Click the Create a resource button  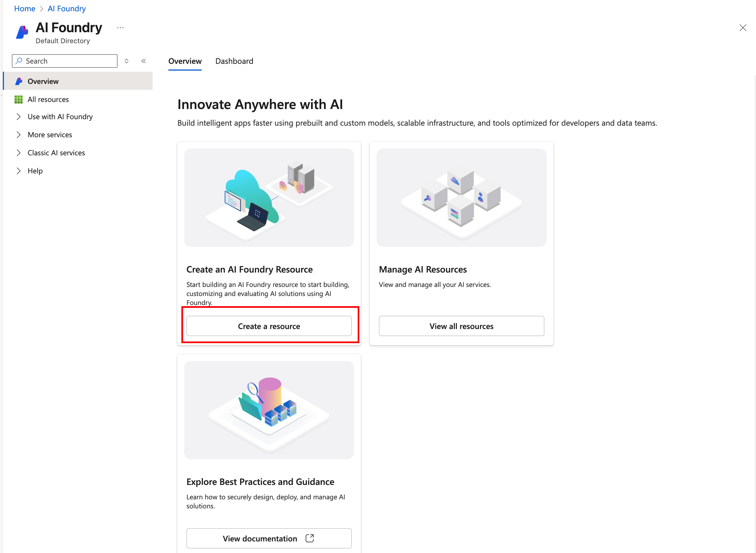click(269, 326)
